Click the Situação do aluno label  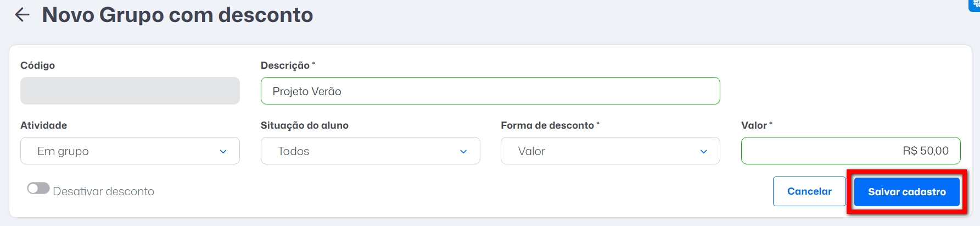pyautogui.click(x=305, y=125)
